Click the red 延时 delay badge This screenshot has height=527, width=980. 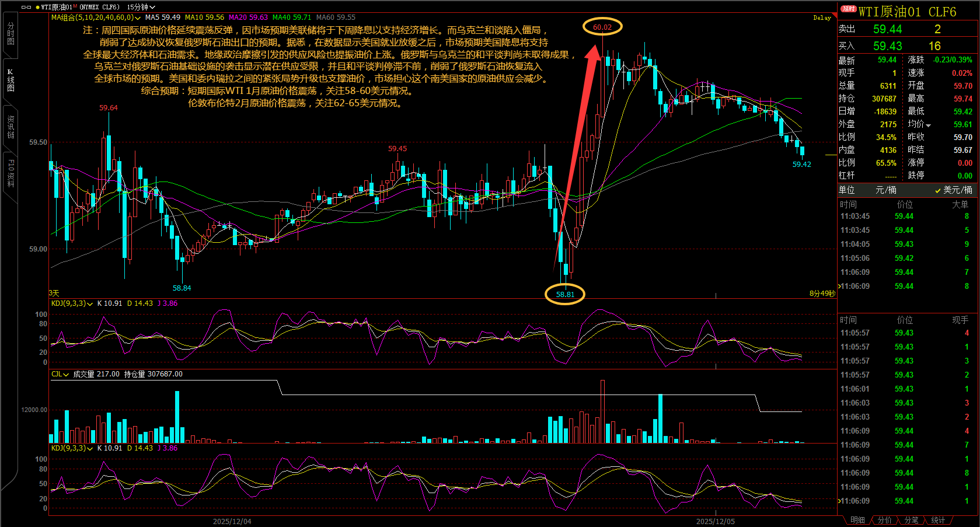(x=848, y=9)
